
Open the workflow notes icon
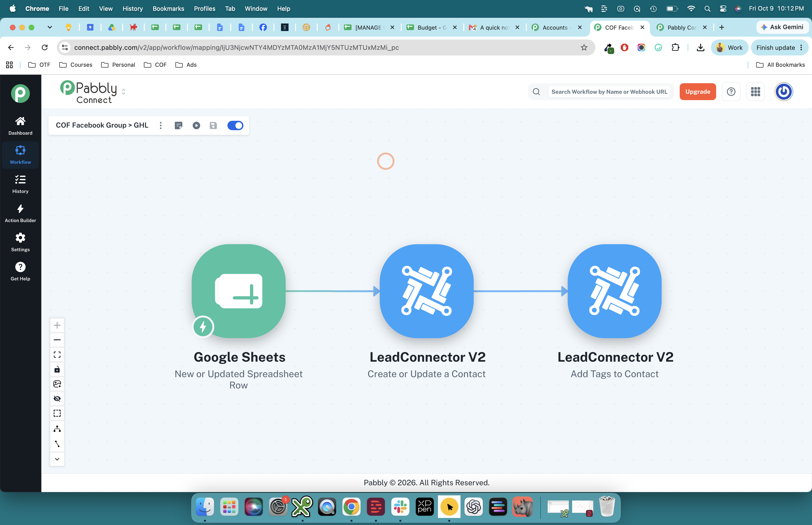coord(179,125)
